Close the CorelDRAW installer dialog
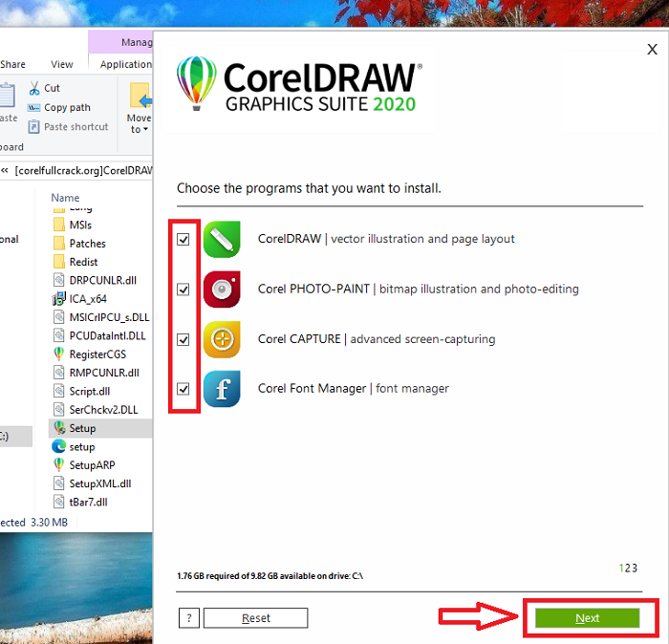The width and height of the screenshot is (669, 644). click(652, 49)
